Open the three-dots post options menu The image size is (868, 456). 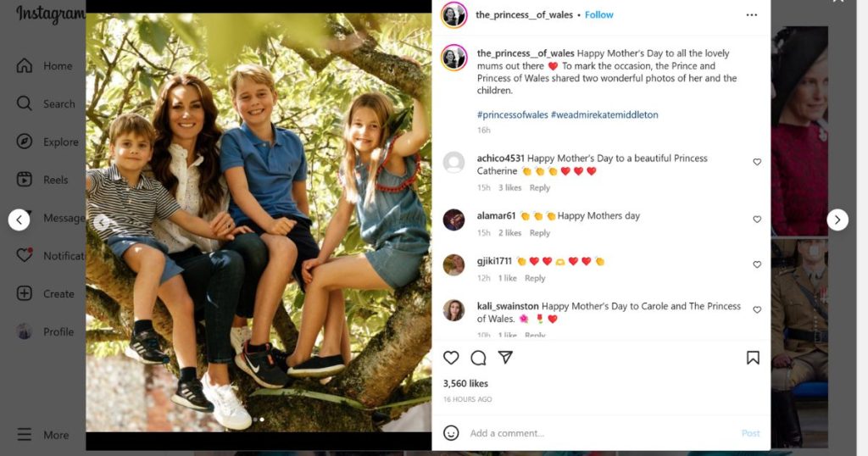coord(752,15)
